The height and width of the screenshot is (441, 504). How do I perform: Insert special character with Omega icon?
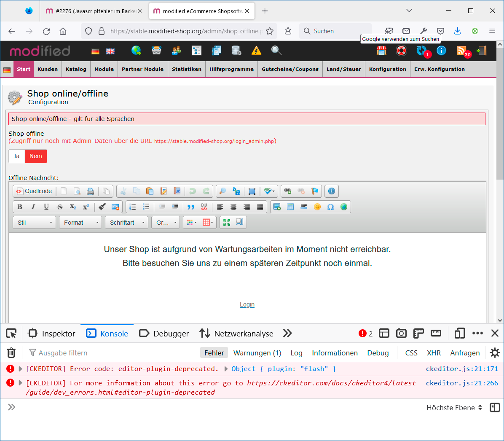330,207
